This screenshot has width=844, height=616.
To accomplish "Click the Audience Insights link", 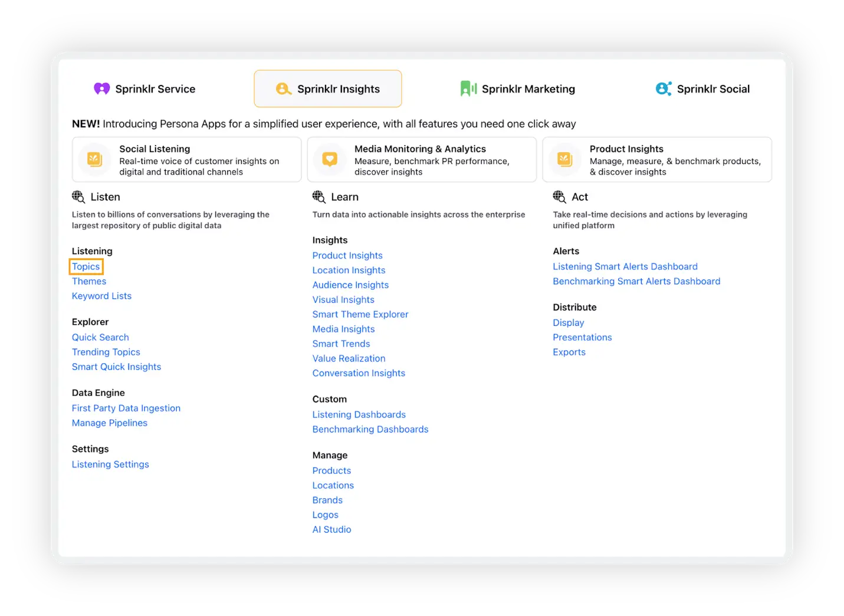I will pos(350,285).
